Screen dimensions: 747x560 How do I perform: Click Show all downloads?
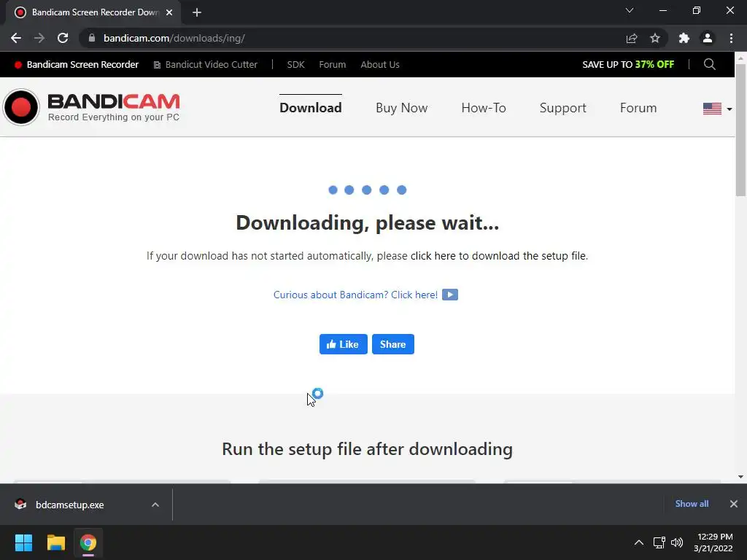click(692, 504)
